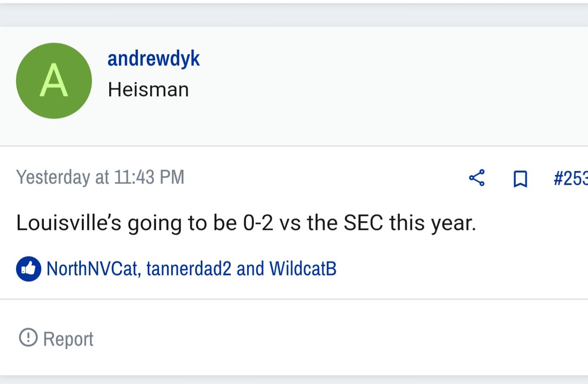Click the letter A inside the avatar
This screenshot has height=384, width=588.
click(54, 81)
